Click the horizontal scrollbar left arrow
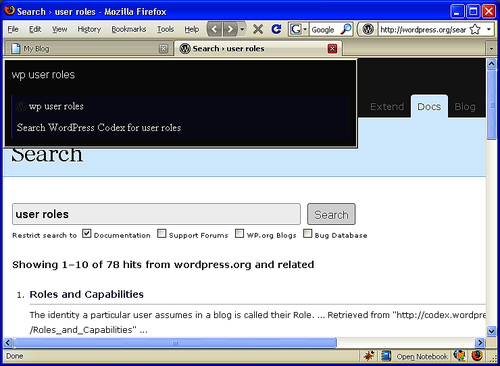The image size is (500, 366). (8, 343)
